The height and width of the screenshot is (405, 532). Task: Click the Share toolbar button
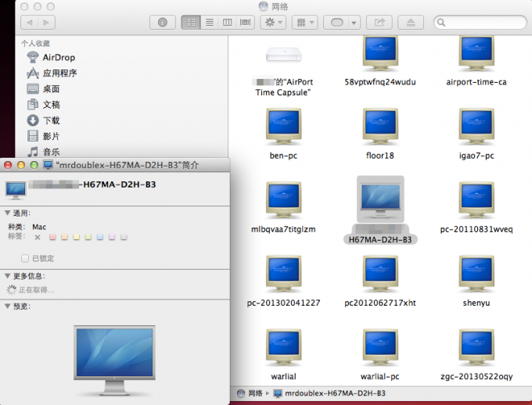pyautogui.click(x=381, y=23)
